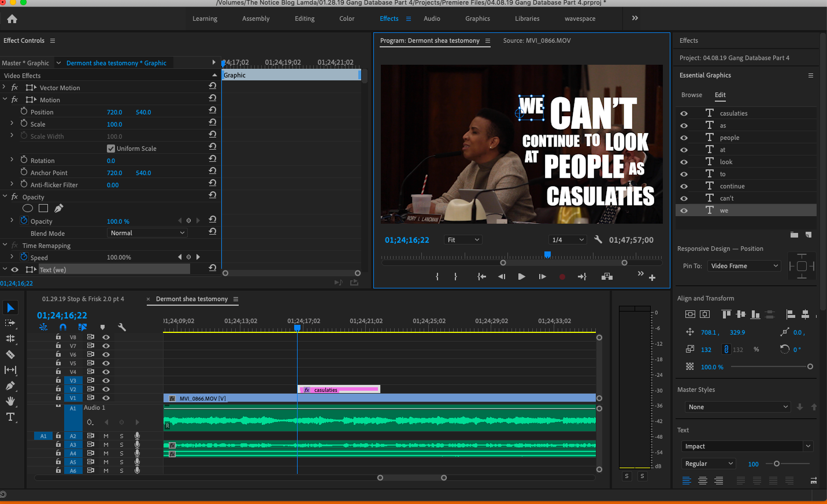Viewport: 827px width, 504px height.
Task: Click Mark In button
Action: tap(437, 277)
